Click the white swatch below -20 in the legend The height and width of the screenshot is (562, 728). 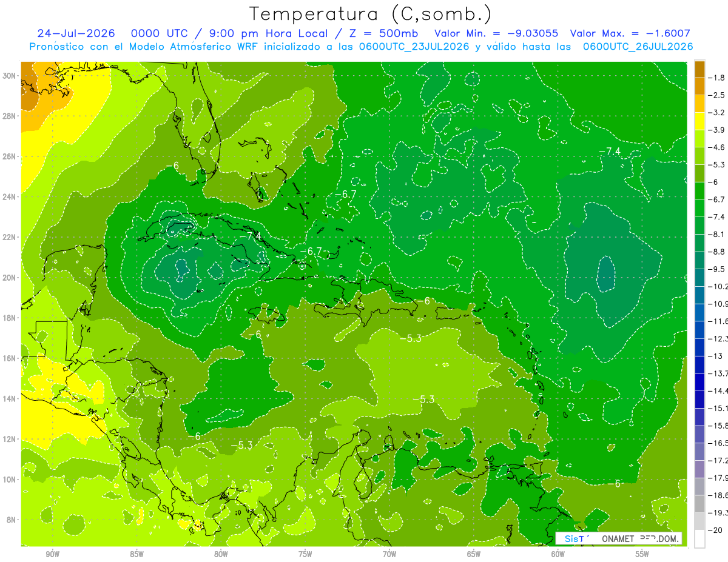[x=699, y=539]
